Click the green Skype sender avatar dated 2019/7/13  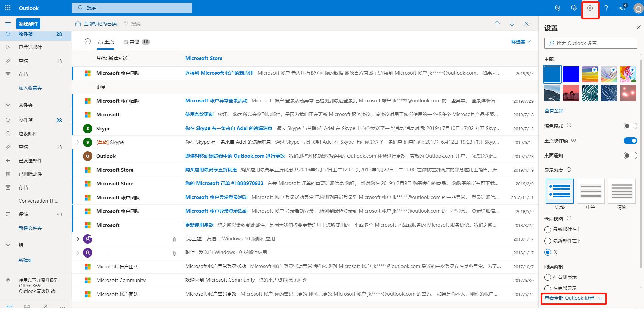click(88, 128)
